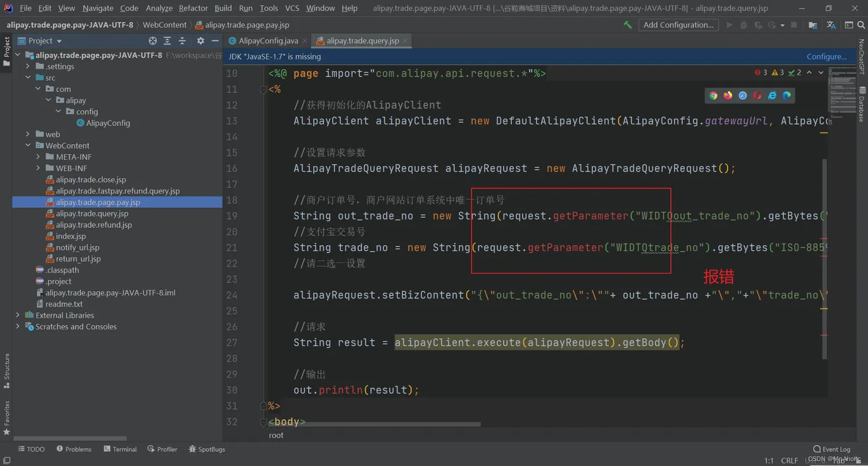The width and height of the screenshot is (868, 466).
Task: Open in Internet Explorer browser icon
Action: pos(773,96)
